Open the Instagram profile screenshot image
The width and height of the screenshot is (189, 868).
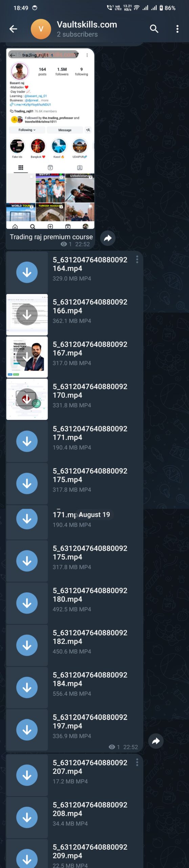(x=50, y=139)
